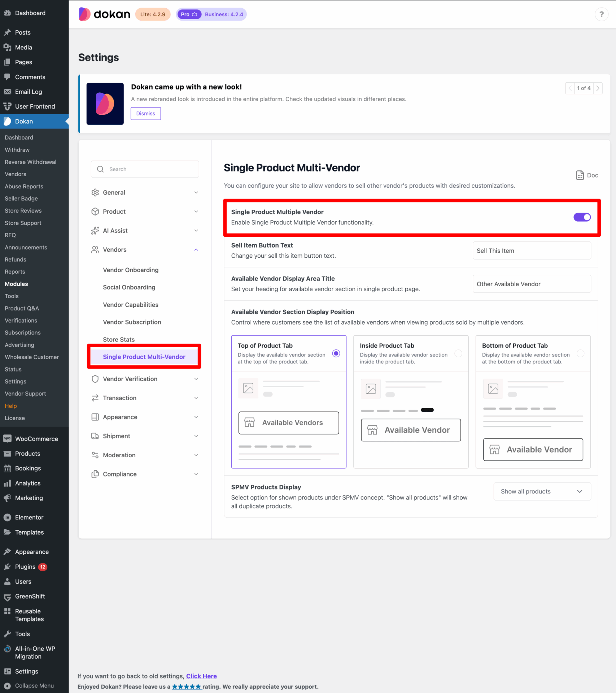Click the search magnifier in settings sidebar

click(100, 169)
